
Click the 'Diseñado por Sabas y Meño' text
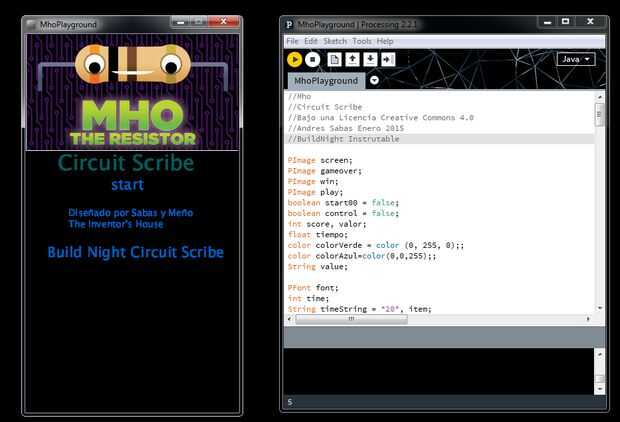click(130, 213)
